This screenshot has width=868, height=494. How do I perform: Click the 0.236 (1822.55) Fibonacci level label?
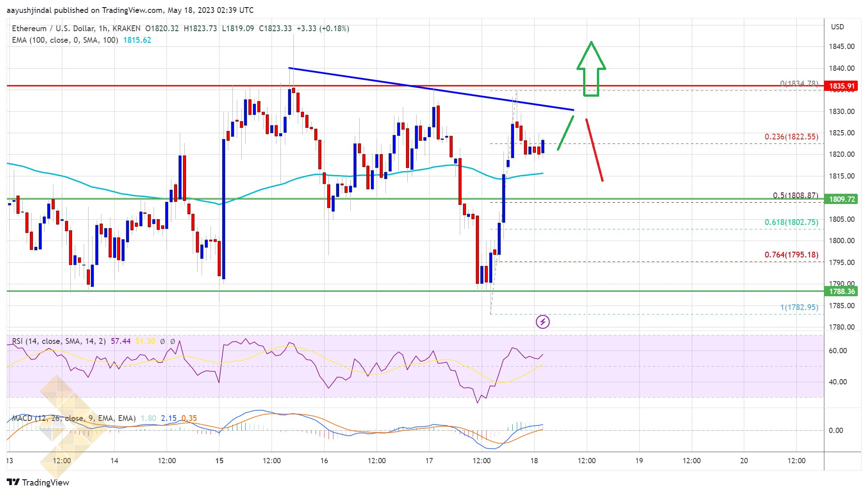(791, 137)
